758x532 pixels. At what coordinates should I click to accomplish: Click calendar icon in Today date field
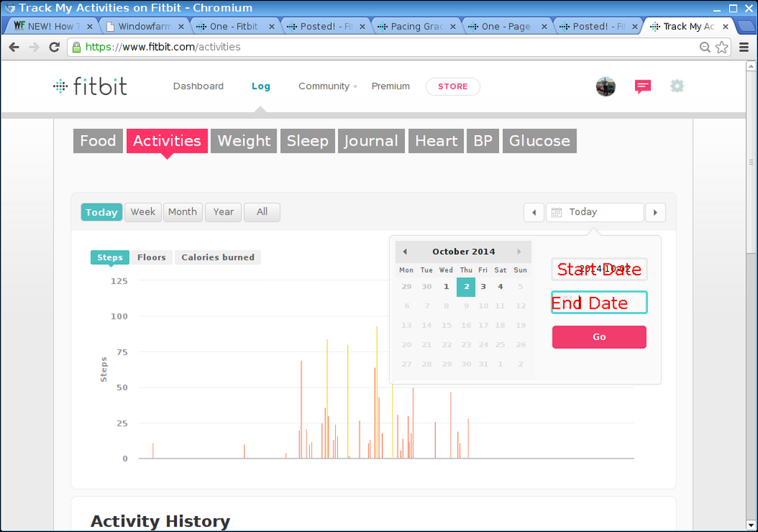(x=557, y=212)
